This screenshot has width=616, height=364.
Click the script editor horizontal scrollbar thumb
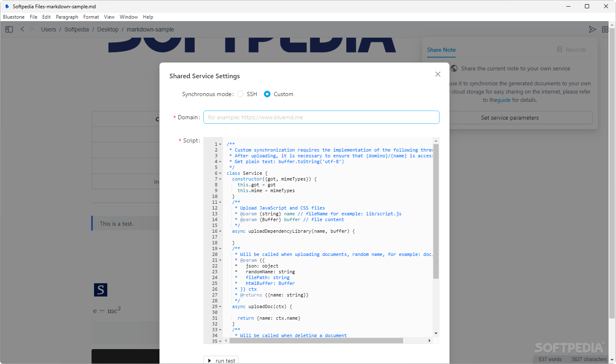point(316,340)
